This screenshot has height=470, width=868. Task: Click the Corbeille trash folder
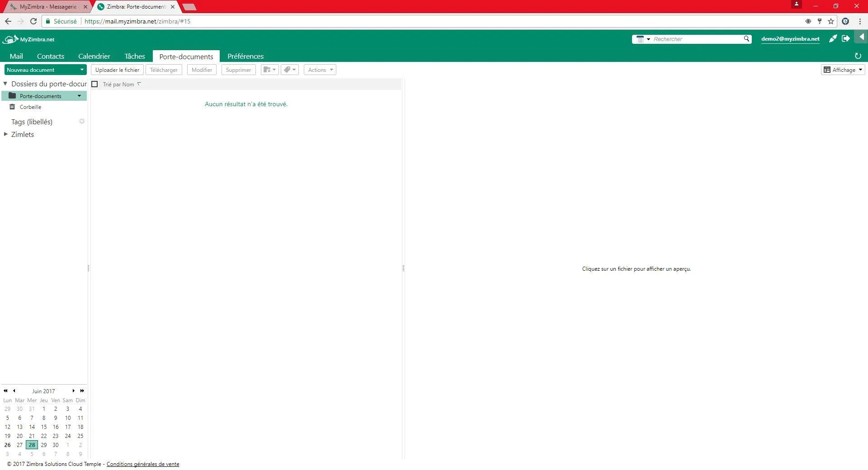[30, 107]
